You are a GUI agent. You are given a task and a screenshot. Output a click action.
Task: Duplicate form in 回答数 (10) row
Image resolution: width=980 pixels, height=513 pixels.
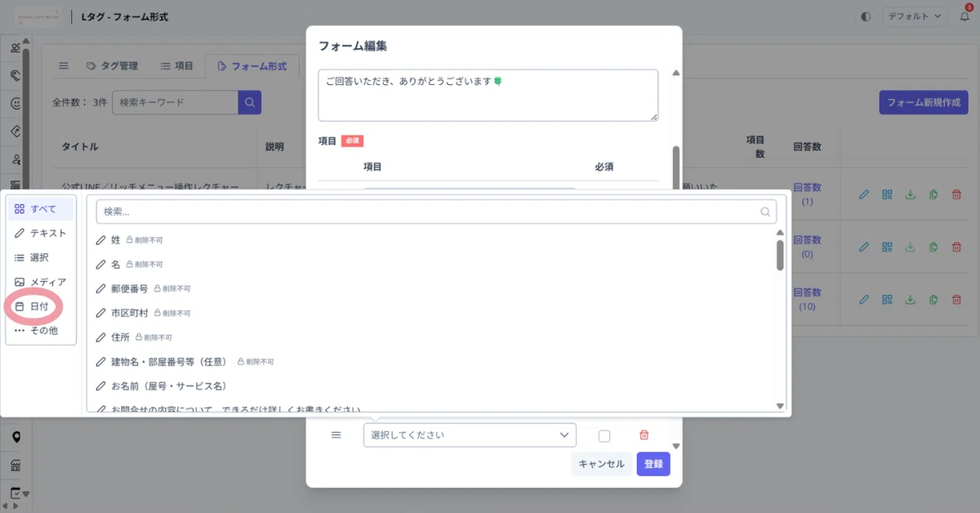click(933, 299)
